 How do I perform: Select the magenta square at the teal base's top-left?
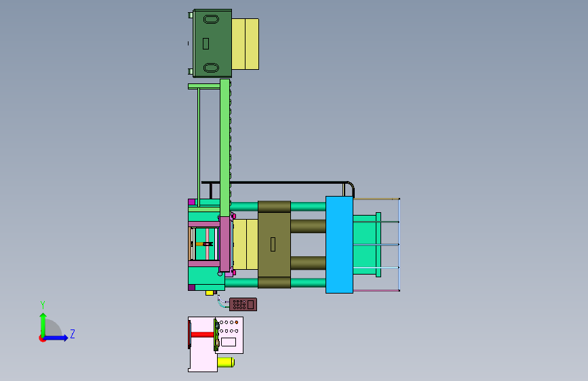click(192, 202)
